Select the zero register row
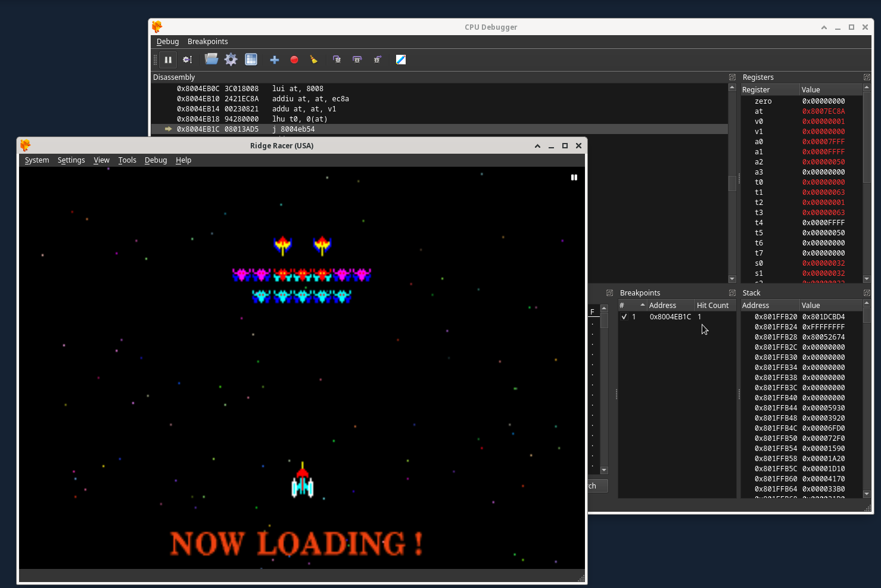The width and height of the screenshot is (881, 588). (801, 101)
